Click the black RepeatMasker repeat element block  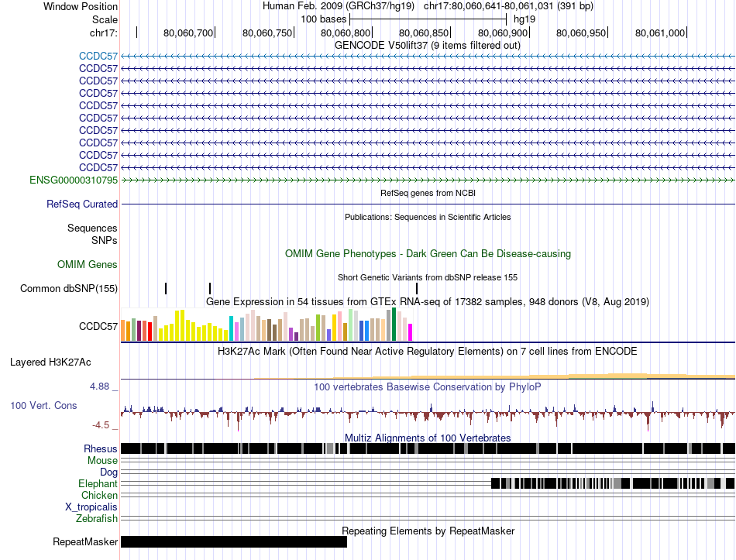pyautogui.click(x=234, y=541)
